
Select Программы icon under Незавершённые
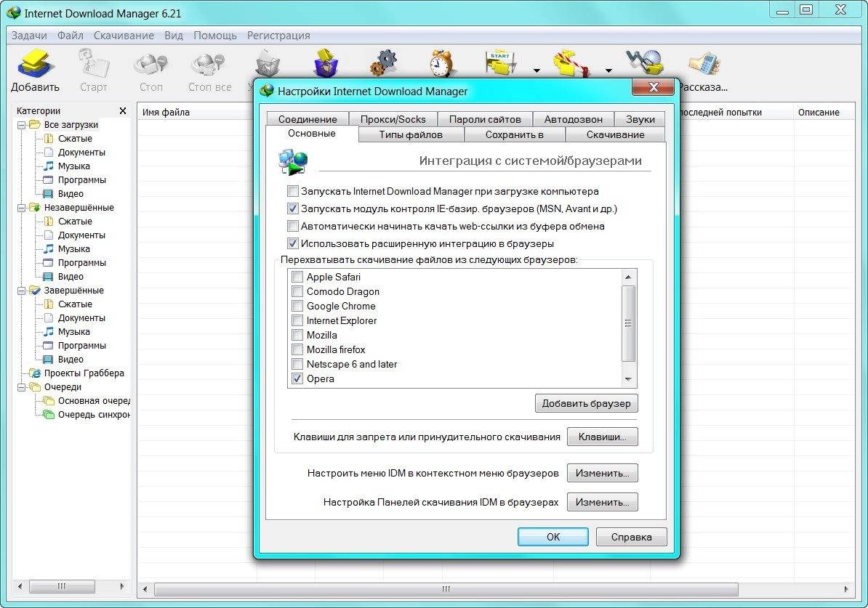point(49,263)
